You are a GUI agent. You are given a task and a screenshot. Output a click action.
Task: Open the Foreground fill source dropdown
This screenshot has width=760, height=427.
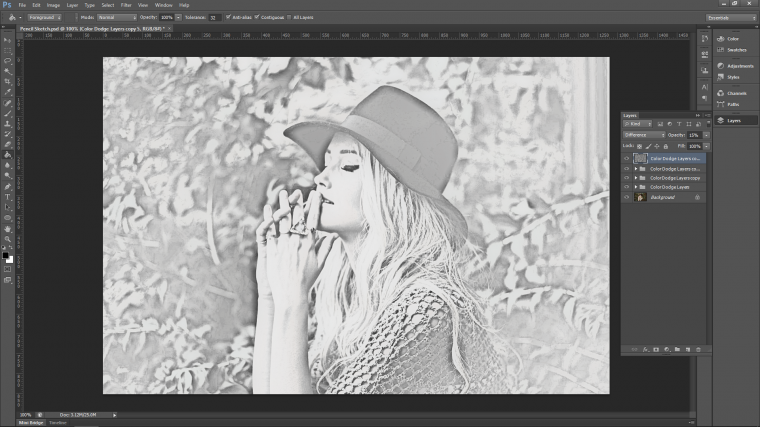pos(44,17)
